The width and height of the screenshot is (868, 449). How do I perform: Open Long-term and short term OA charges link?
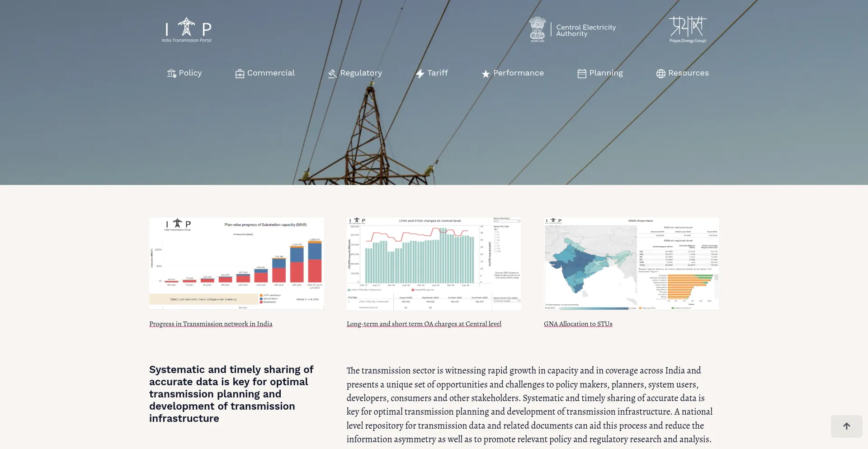pyautogui.click(x=424, y=324)
